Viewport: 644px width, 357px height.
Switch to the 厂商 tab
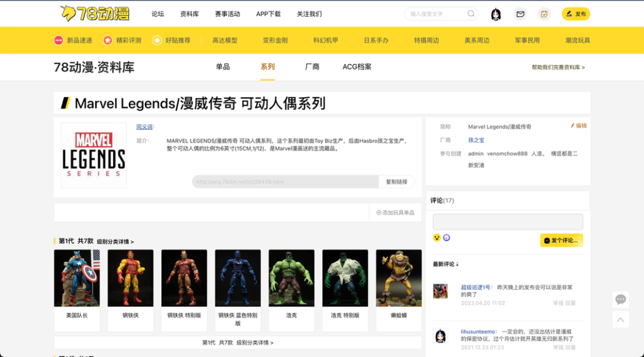[312, 67]
